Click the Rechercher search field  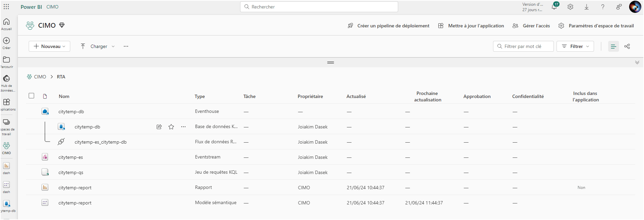click(319, 7)
